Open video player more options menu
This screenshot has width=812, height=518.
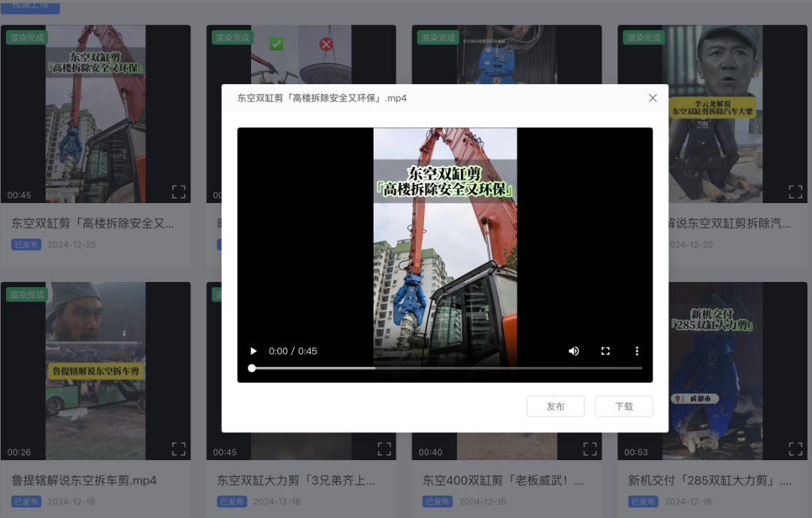[x=637, y=351]
